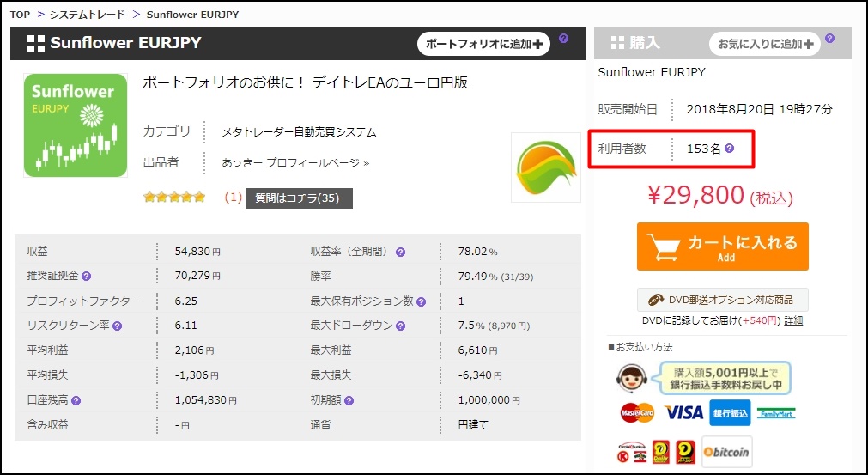
Task: Click the 口座残高 value 1,054,830円
Action: tap(206, 400)
